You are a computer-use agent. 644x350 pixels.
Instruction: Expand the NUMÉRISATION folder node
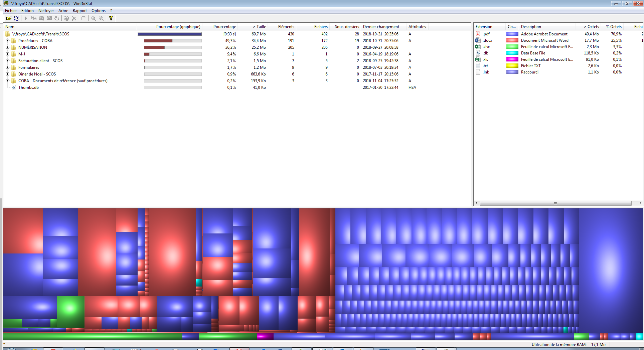click(7, 47)
